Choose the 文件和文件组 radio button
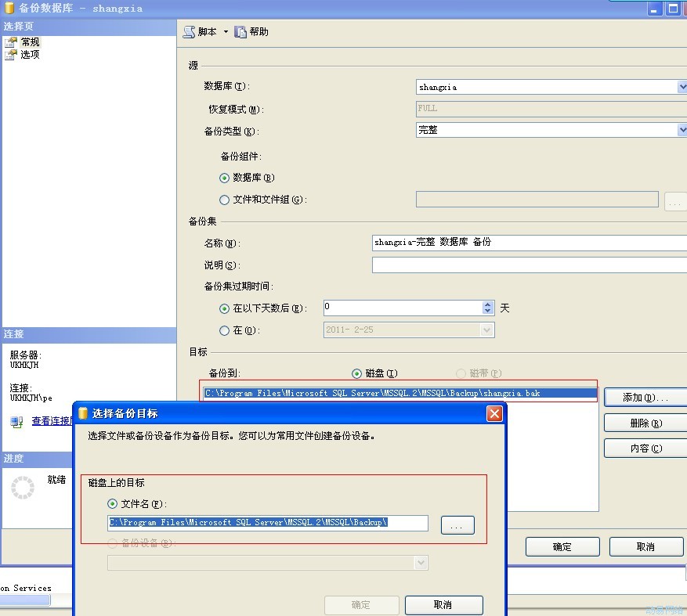 click(225, 200)
